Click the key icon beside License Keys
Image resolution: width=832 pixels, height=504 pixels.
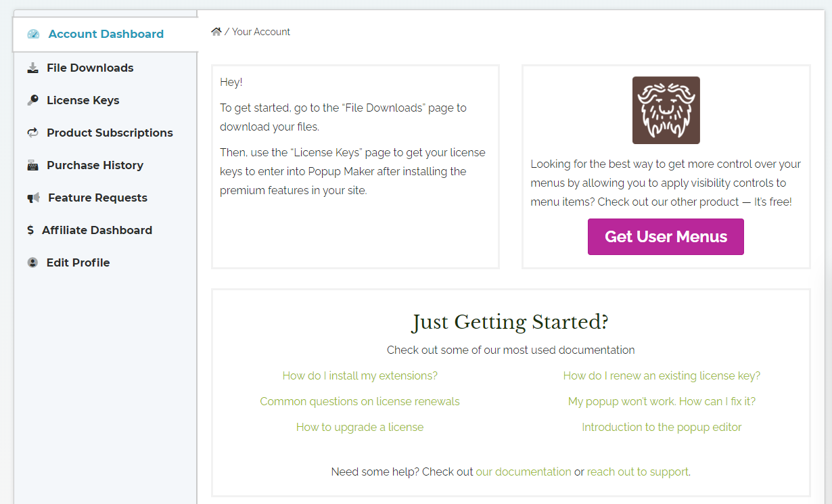tap(32, 100)
